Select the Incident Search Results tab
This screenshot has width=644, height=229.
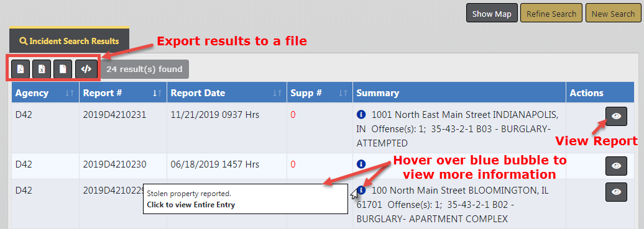[x=69, y=41]
